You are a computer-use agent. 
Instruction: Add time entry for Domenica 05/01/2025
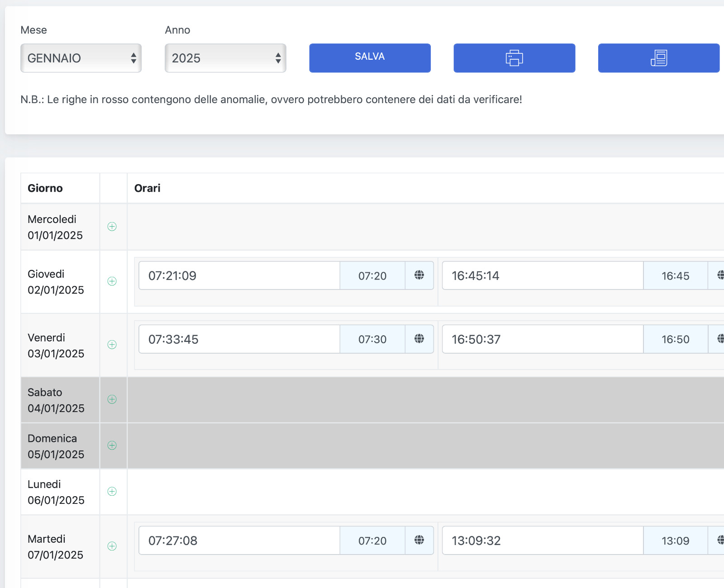[112, 446]
